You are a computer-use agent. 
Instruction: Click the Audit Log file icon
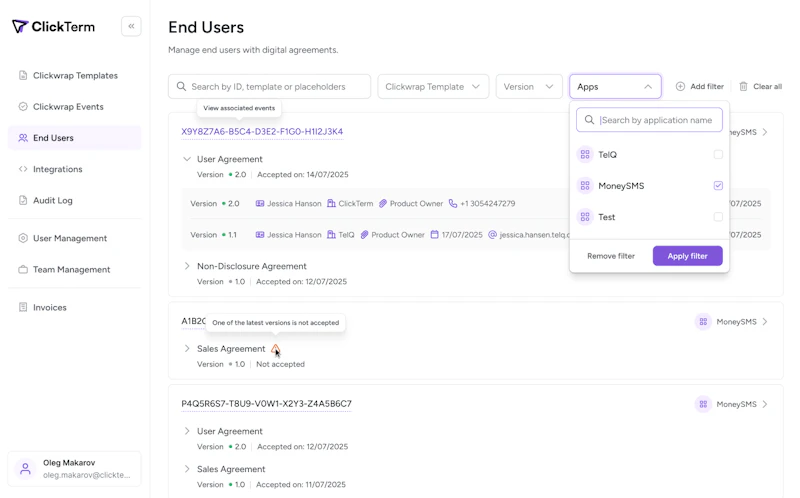23,200
